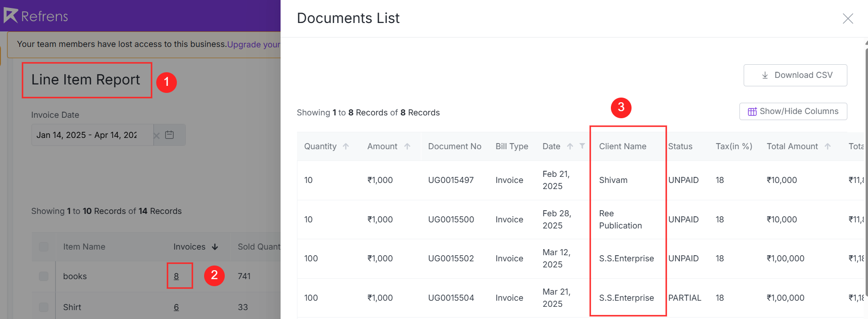Click the PARTIAL status cell
Image resolution: width=868 pixels, height=319 pixels.
click(x=685, y=298)
